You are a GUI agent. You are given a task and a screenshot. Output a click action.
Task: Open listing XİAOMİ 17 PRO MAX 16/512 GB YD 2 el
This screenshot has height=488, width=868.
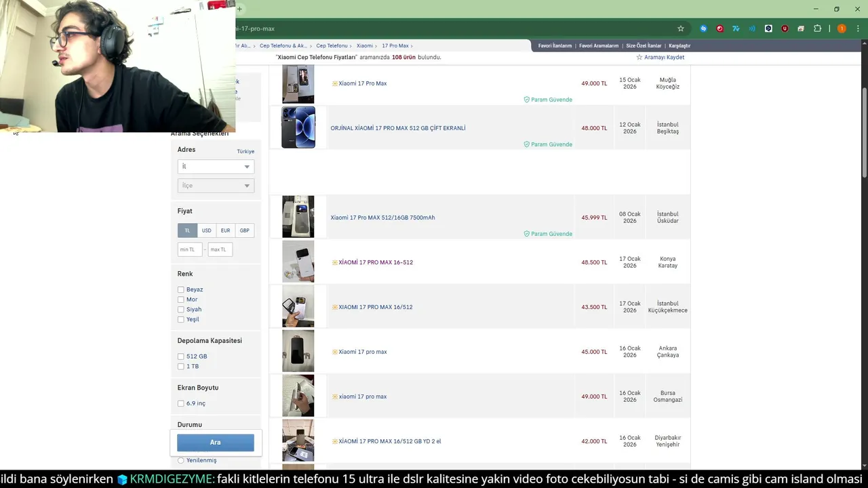coord(390,441)
